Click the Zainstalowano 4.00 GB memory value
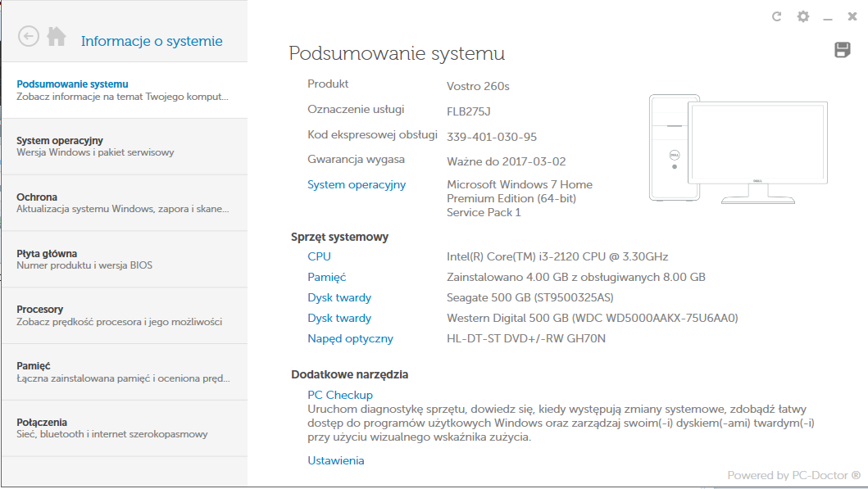The width and height of the screenshot is (868, 489). coord(576,277)
